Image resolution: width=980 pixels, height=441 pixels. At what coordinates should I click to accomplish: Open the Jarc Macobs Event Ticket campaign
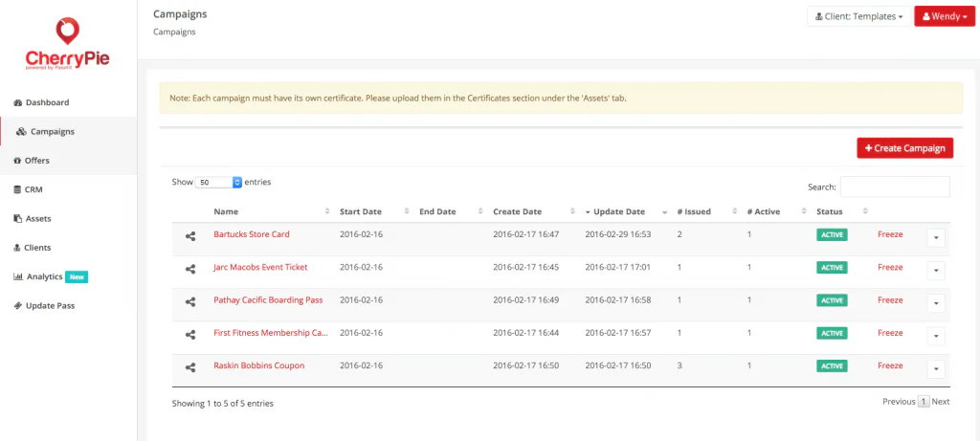tap(260, 267)
